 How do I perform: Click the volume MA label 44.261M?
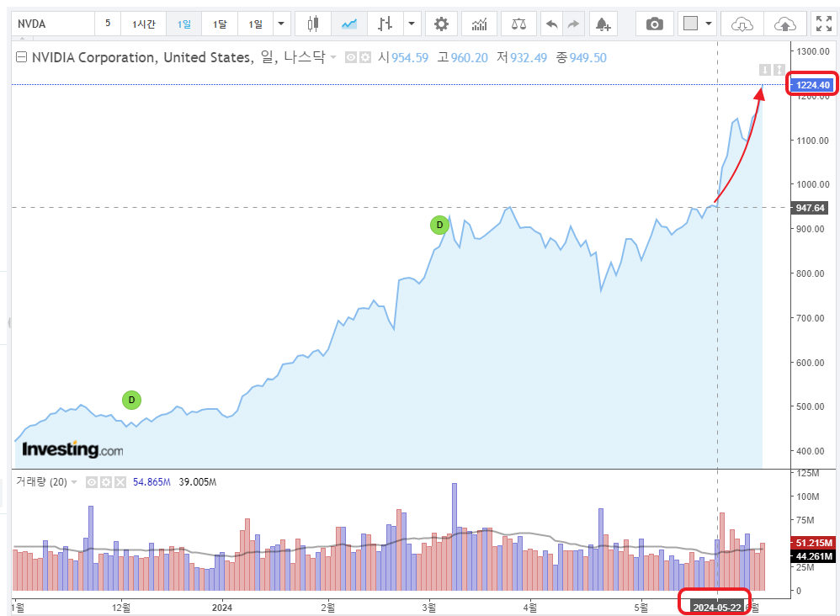813,556
